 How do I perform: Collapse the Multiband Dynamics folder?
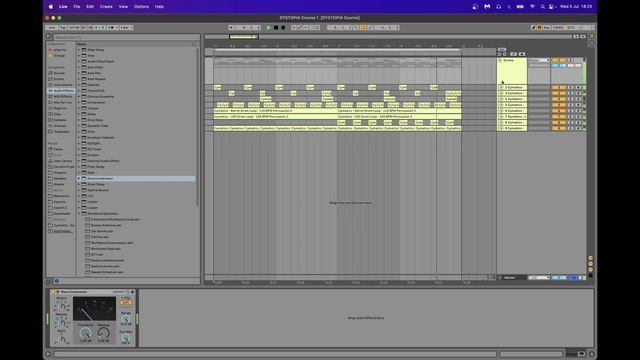(79, 213)
